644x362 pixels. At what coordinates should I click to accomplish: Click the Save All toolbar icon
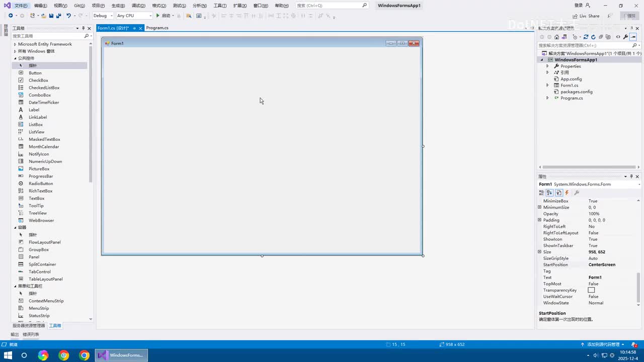point(58,16)
